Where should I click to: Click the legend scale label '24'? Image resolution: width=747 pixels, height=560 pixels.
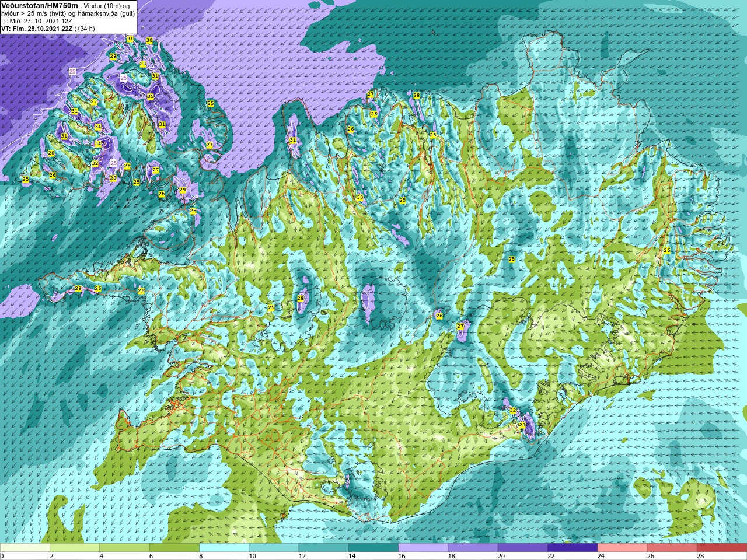601,556
